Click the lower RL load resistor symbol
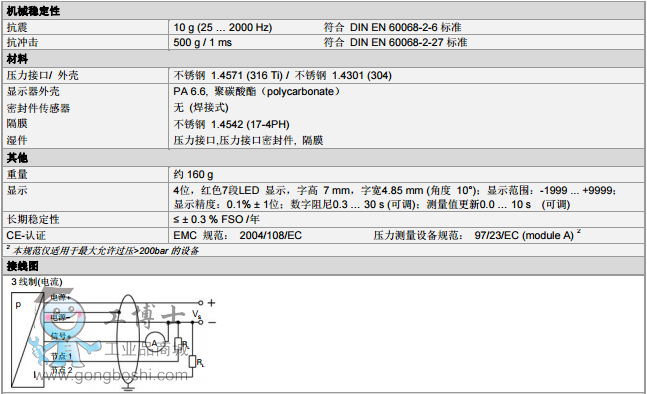 [193, 362]
